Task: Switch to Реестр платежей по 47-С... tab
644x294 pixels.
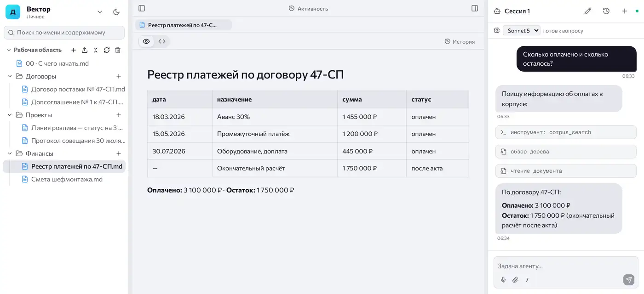Action: [183, 25]
